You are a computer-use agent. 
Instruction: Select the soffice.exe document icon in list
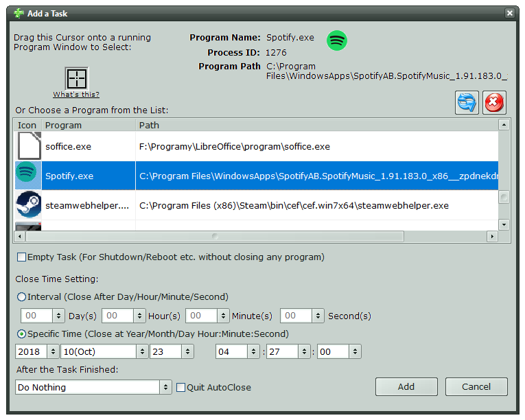(x=28, y=146)
